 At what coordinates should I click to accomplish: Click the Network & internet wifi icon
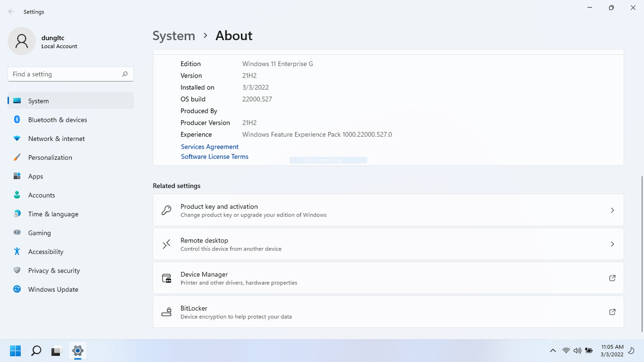coord(17,138)
